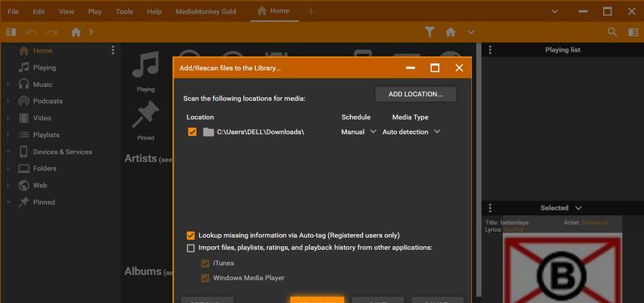Click the album art thumbnail in Selected panel
644x303 pixels.
point(562,270)
